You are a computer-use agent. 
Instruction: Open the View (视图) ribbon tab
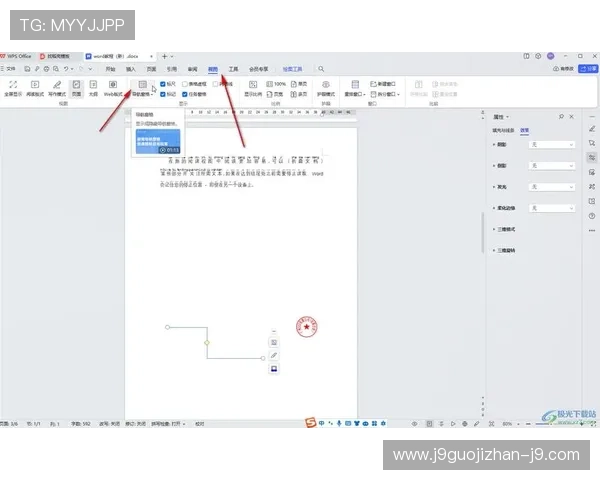pos(213,69)
